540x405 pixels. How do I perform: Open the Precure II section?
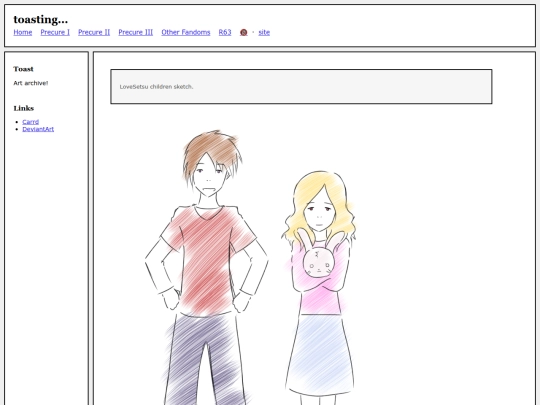pyautogui.click(x=94, y=32)
